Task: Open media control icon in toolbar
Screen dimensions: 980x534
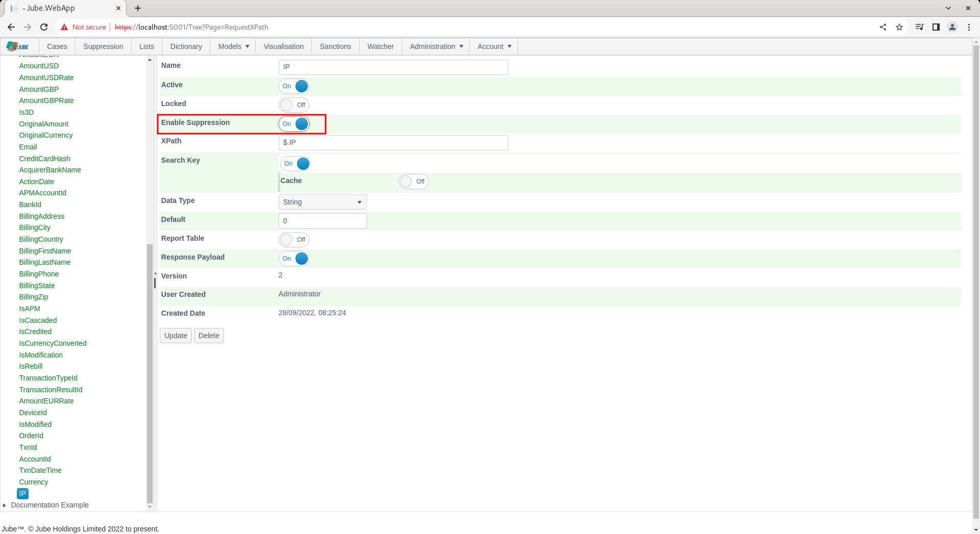Action: pos(919,27)
